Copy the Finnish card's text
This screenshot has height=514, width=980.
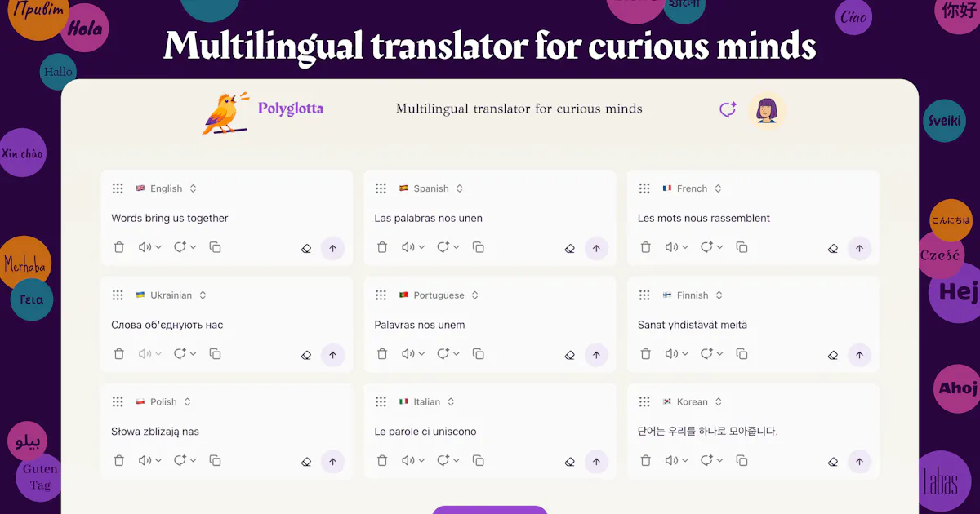(x=742, y=354)
